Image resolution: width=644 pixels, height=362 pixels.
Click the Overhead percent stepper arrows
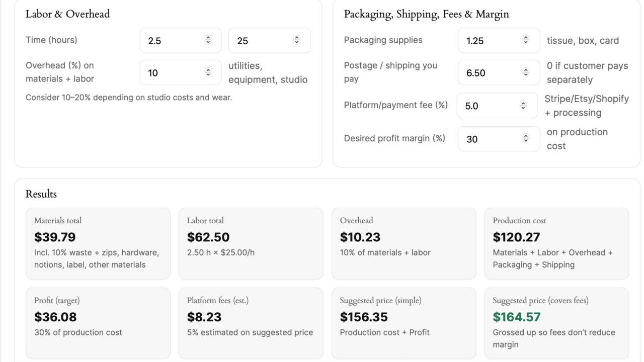coord(208,72)
